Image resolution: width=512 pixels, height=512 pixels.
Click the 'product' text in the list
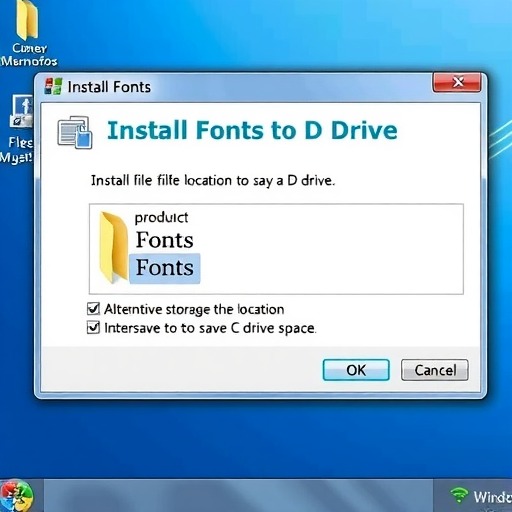coord(161,218)
